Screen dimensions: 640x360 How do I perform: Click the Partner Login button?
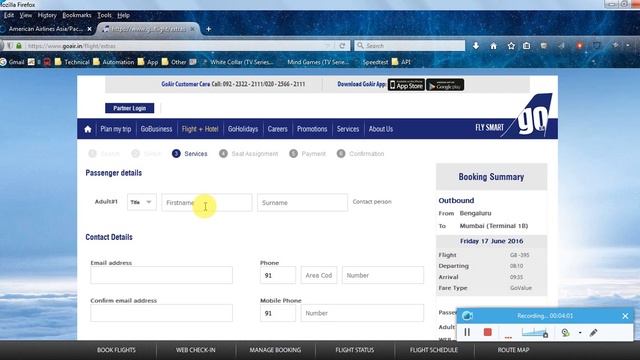click(x=129, y=108)
